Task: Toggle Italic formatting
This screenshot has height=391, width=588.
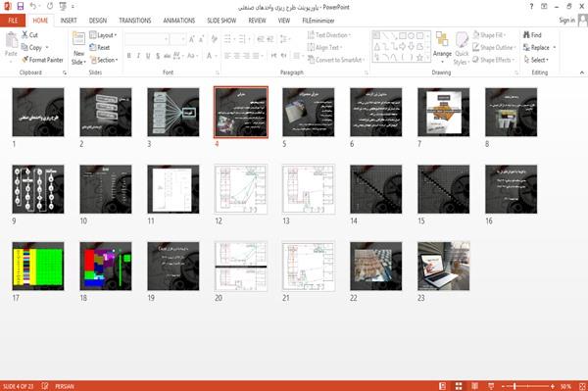Action: point(138,56)
